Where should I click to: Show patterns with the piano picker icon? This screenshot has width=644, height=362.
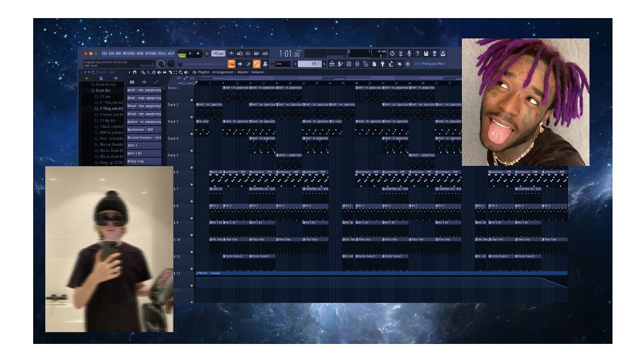132,81
